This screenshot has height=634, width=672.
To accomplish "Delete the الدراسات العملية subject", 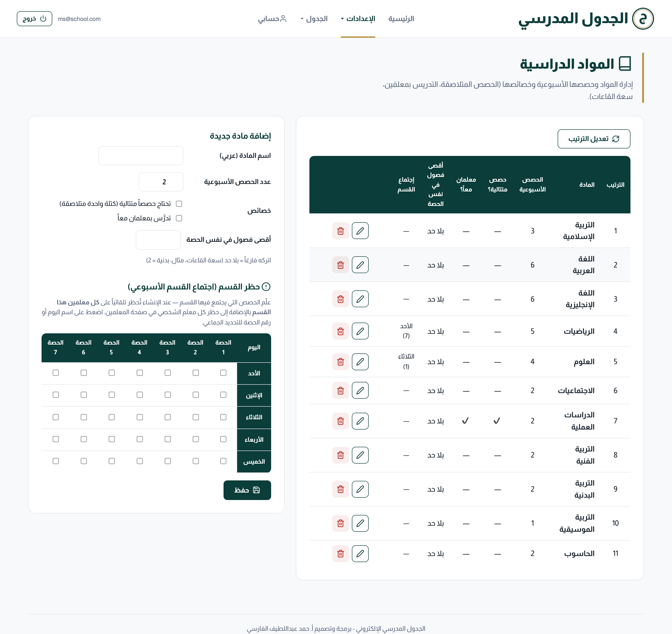I will [x=340, y=421].
